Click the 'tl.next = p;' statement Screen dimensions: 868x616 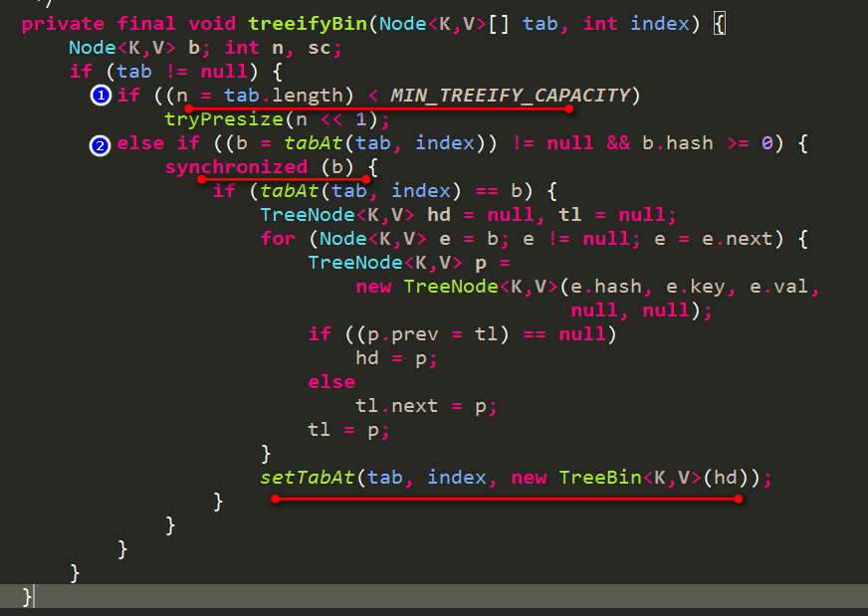tap(426, 406)
